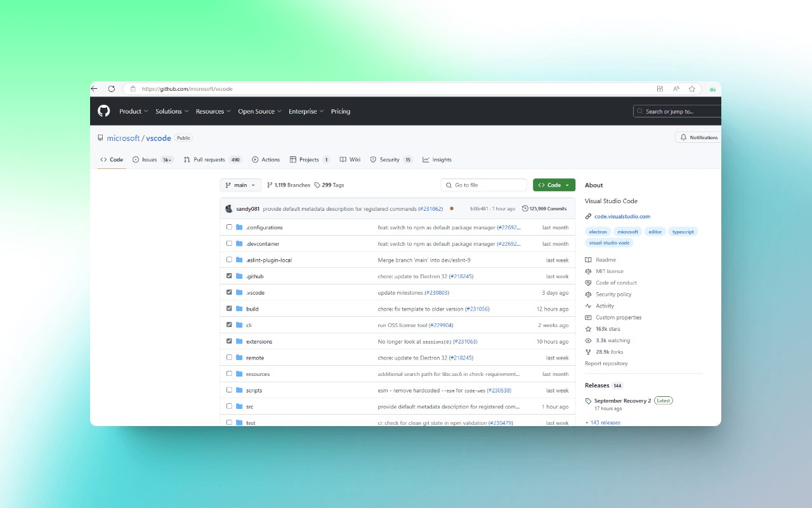The width and height of the screenshot is (812, 508).
Task: Switch to the Issues tab
Action: pyautogui.click(x=153, y=159)
